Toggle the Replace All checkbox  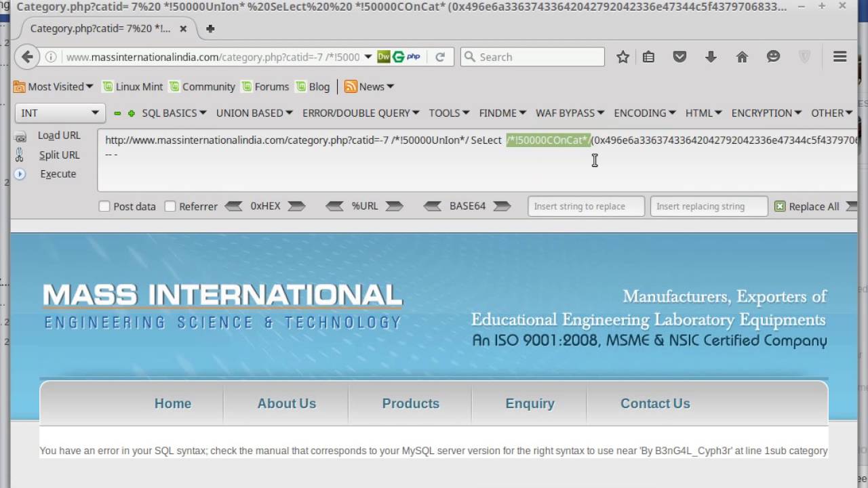780,206
